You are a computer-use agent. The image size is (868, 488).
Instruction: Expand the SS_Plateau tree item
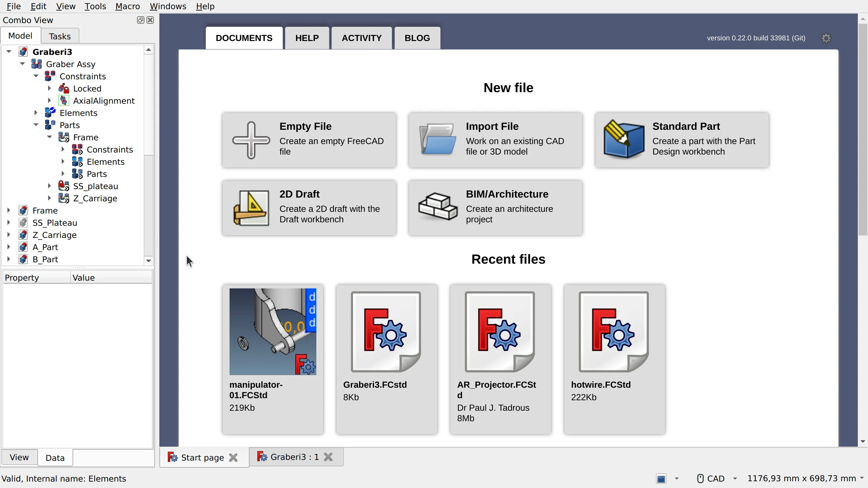[x=8, y=222]
